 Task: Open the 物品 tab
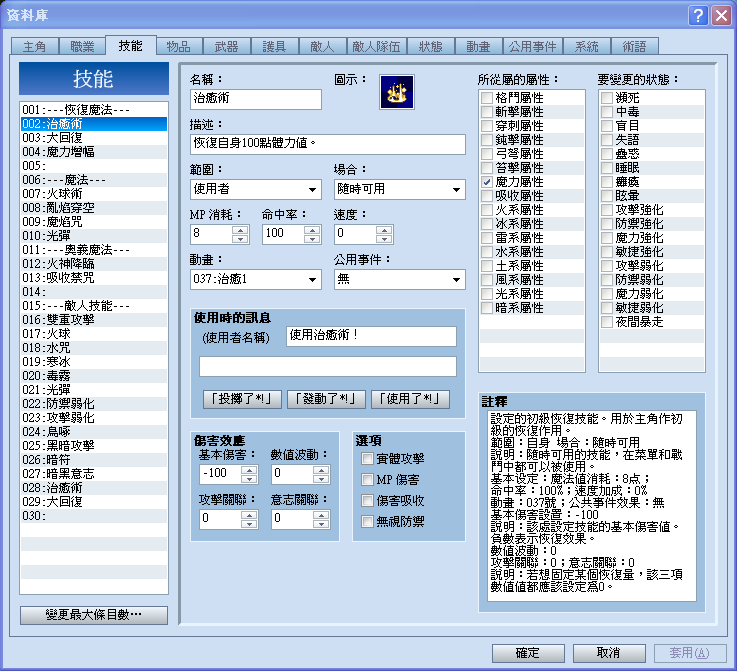coord(179,47)
